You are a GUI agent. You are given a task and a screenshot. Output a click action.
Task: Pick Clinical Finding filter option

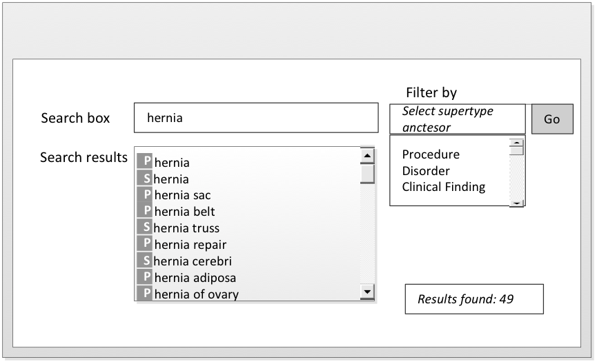pos(443,187)
